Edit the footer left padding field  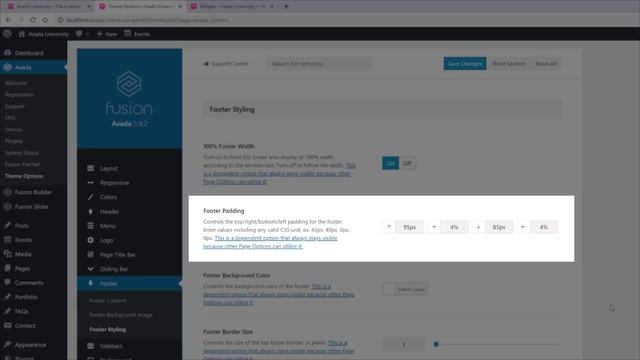(544, 227)
